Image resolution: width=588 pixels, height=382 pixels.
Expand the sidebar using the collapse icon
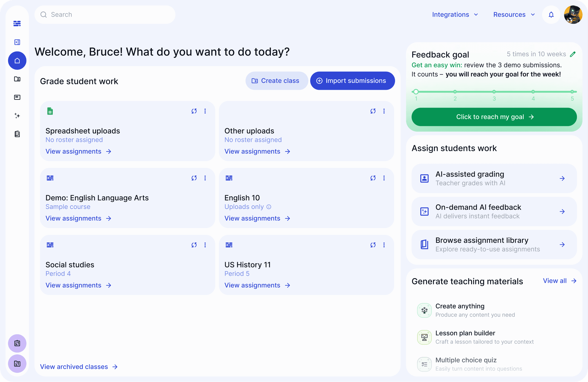17,42
